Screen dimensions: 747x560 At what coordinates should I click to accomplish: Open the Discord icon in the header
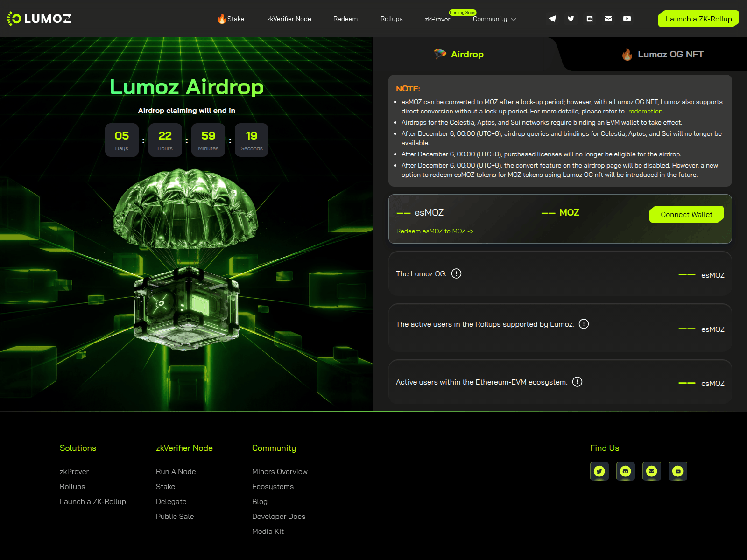590,19
